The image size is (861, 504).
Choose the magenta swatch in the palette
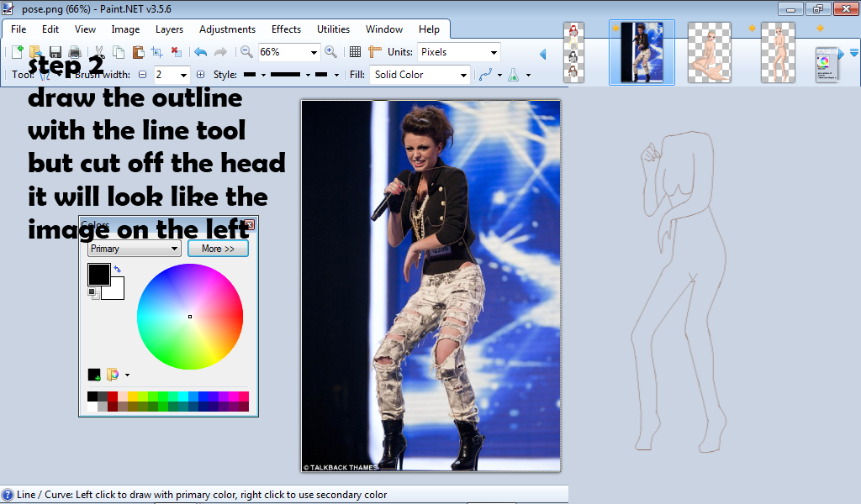tap(234, 396)
